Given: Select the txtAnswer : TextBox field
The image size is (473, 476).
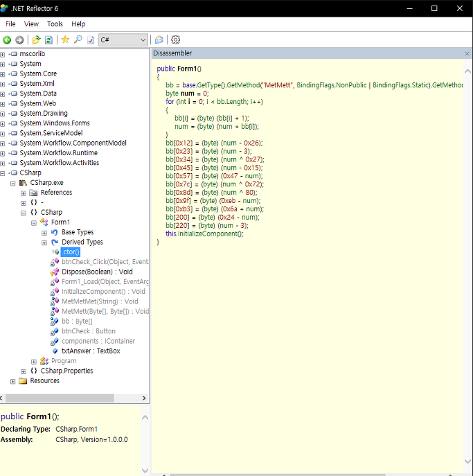Looking at the screenshot, I should click(x=91, y=351).
